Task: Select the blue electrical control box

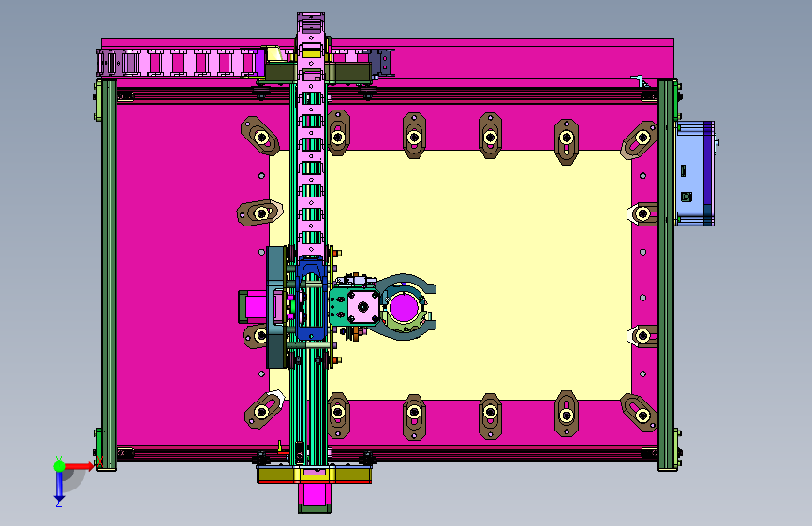Action: pos(695,173)
